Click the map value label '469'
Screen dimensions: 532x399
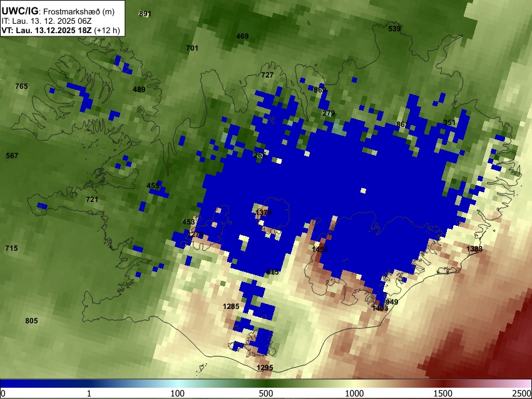point(242,36)
